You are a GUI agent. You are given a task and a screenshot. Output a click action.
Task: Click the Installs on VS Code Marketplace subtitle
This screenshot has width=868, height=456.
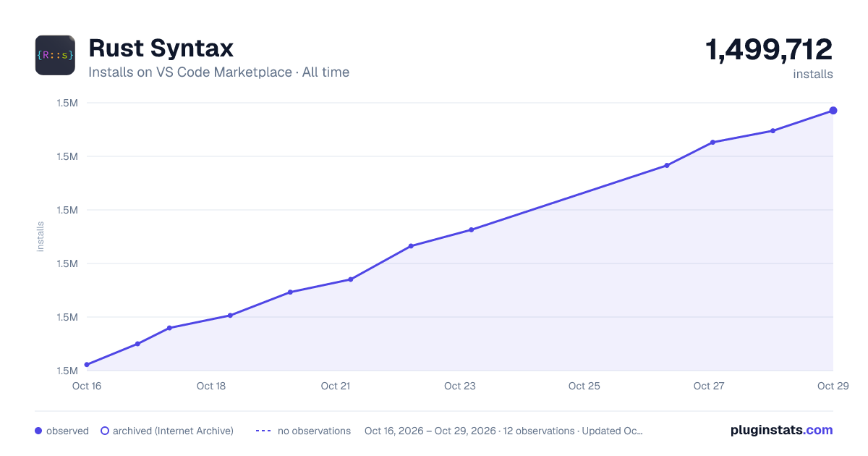pyautogui.click(x=218, y=72)
